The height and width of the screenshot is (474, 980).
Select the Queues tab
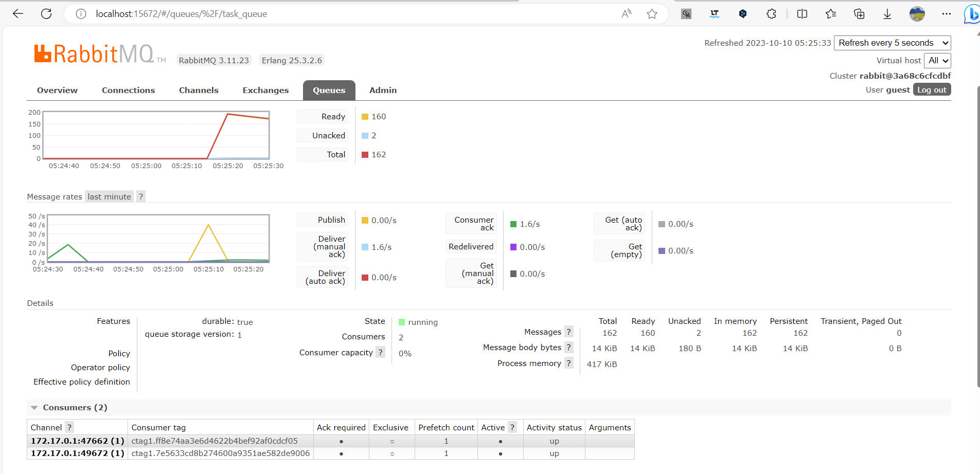[329, 90]
